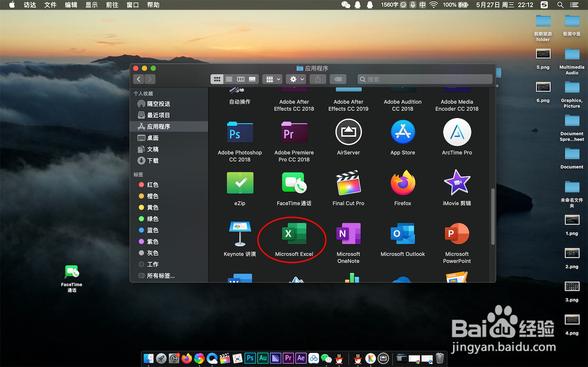588x367 pixels.
Task: Click the Finder search field
Action: coord(425,79)
